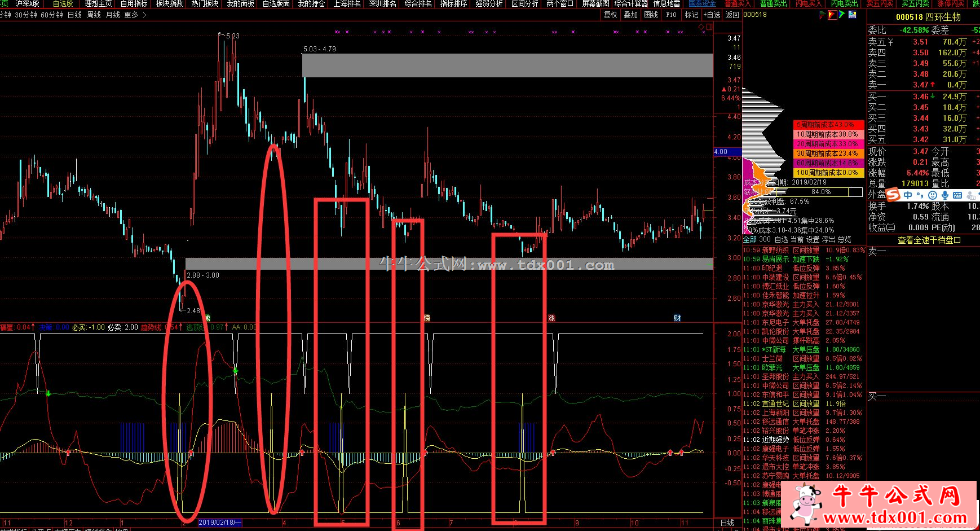
Task: Click the 闪电卖出 button
Action: (x=844, y=3)
